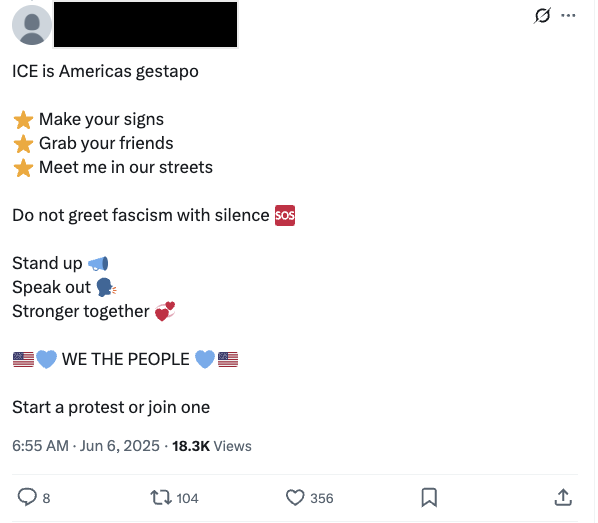598x523 pixels.
Task: Click the repost arrows icon
Action: click(161, 497)
